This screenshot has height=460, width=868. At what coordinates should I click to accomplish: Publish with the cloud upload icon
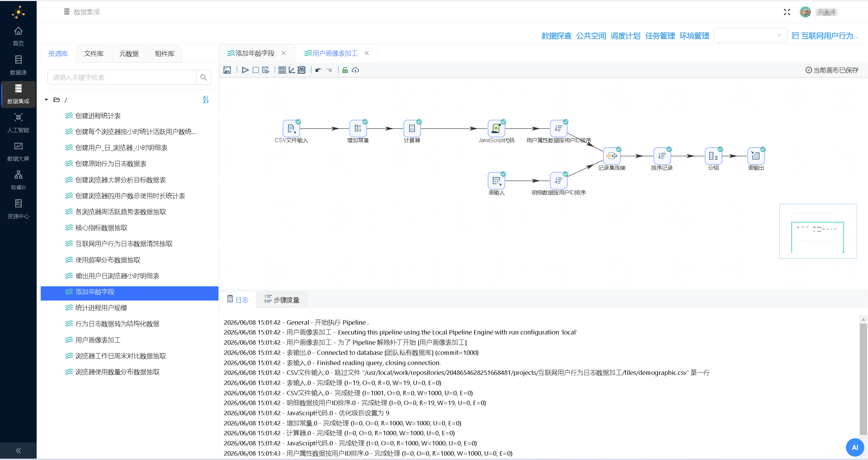pos(355,70)
